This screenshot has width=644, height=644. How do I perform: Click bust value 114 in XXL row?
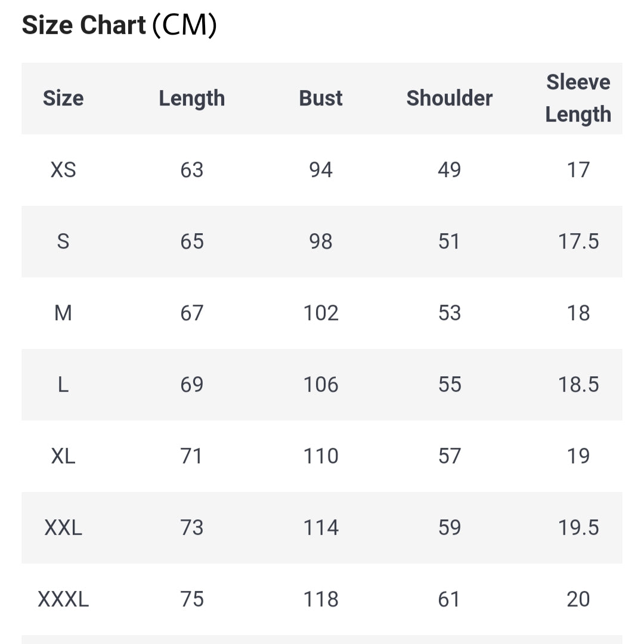[x=321, y=528]
